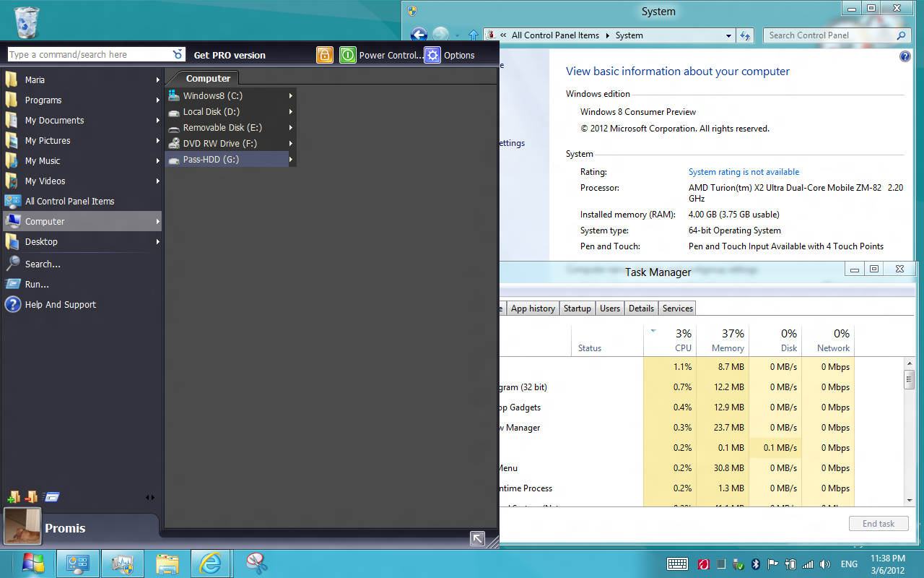This screenshot has width=924, height=578.
Task: Select the Computer tab in start menu panel
Action: (208, 78)
